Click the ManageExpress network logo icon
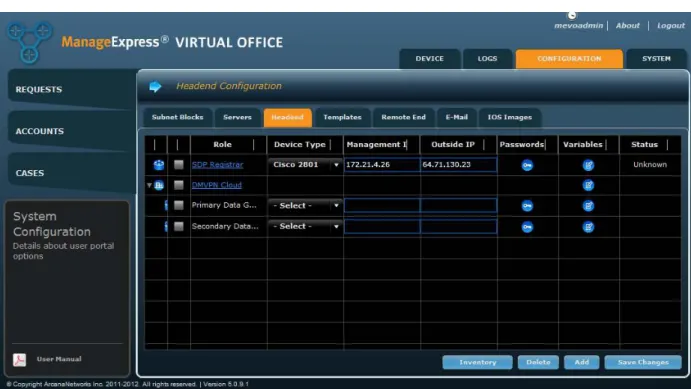 [x=29, y=42]
